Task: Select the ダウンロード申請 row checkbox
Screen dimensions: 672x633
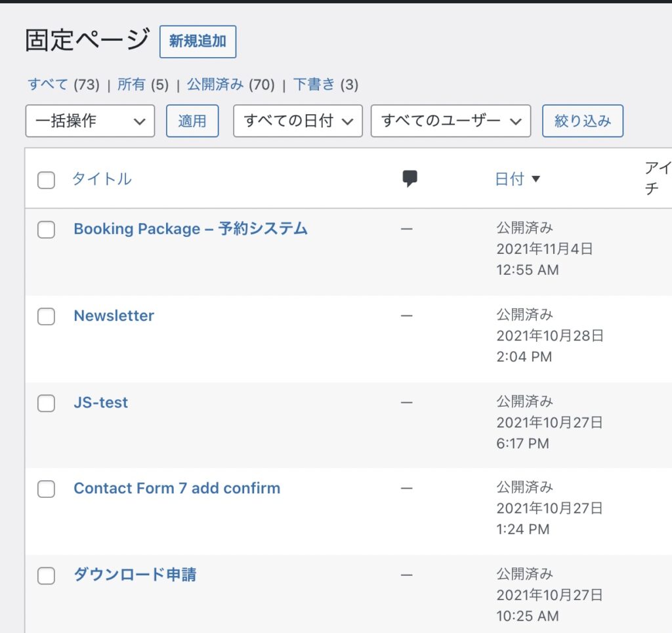Action: [x=46, y=575]
